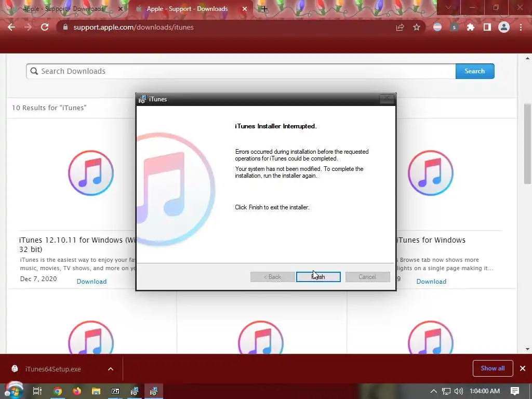532x399 pixels.
Task: Open Task View on the taskbar
Action: click(x=37, y=391)
